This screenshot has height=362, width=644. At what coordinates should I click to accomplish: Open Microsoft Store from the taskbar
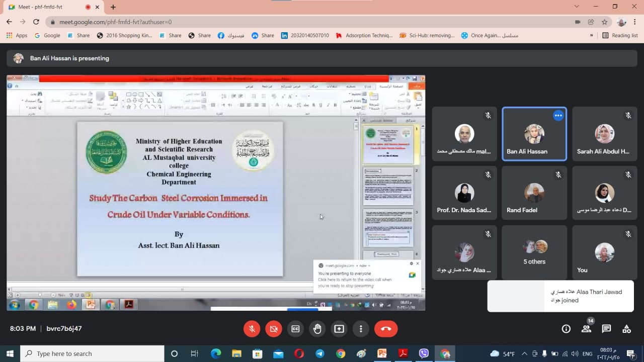[257, 353]
